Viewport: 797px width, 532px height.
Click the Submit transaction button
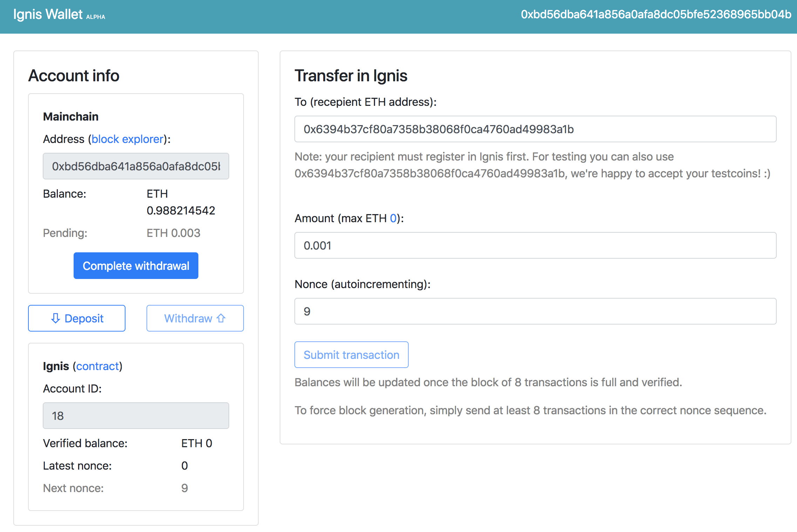click(352, 355)
